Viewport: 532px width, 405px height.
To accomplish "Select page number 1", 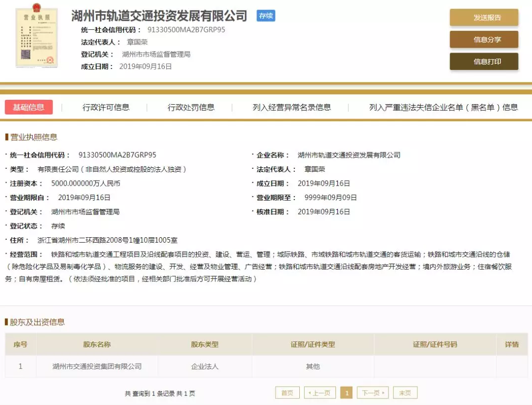I will (x=346, y=393).
